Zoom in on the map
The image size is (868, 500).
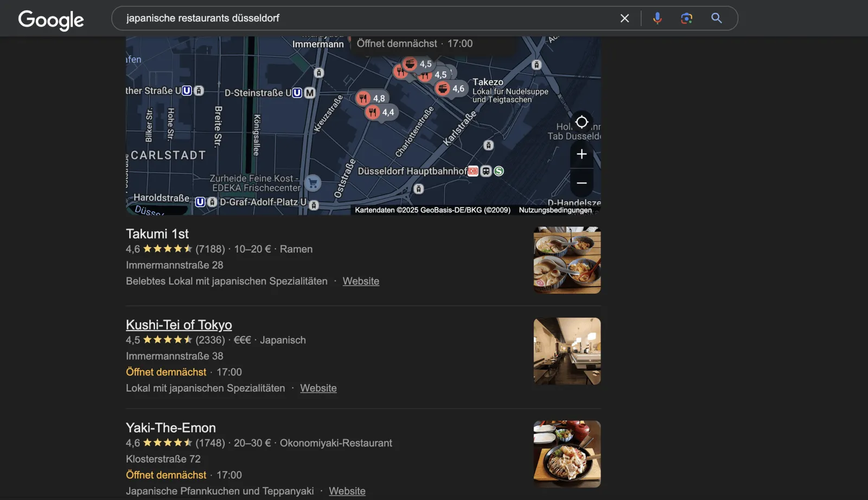582,154
